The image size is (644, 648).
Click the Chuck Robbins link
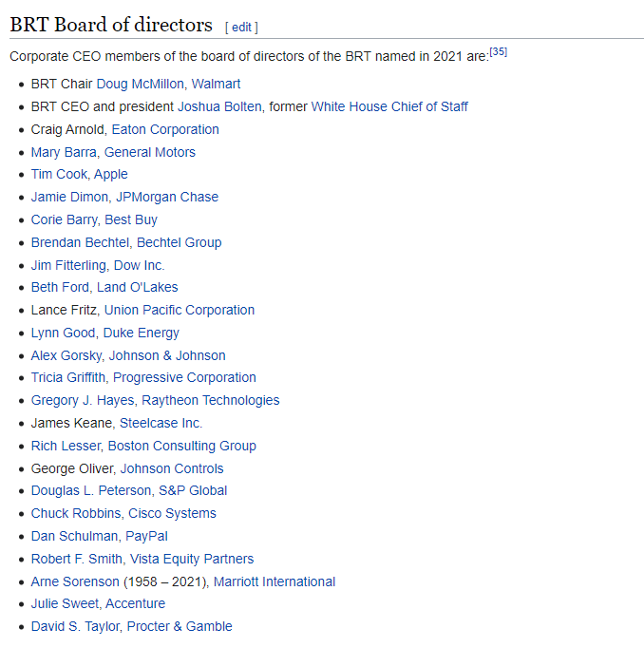pos(76,513)
